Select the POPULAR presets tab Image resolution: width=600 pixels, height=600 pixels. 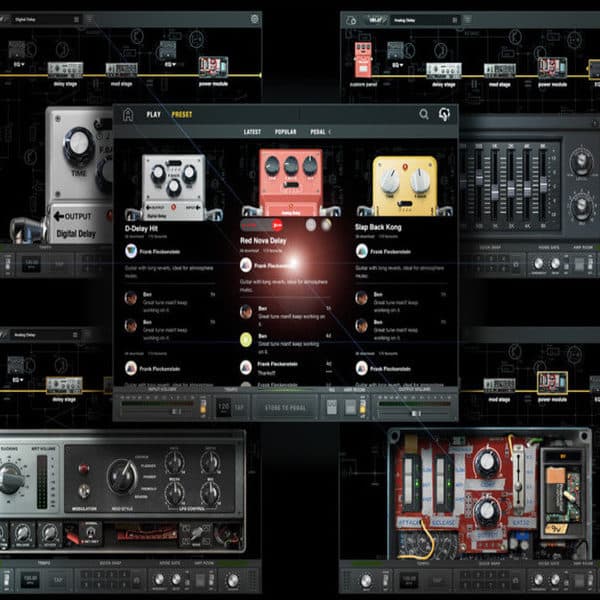285,132
